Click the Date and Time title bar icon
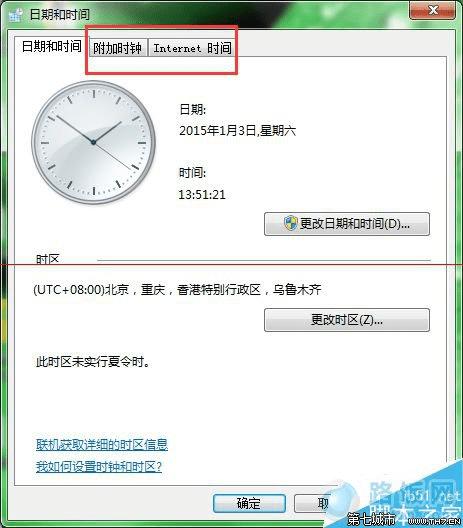Image resolution: width=463 pixels, height=528 pixels. [16, 14]
